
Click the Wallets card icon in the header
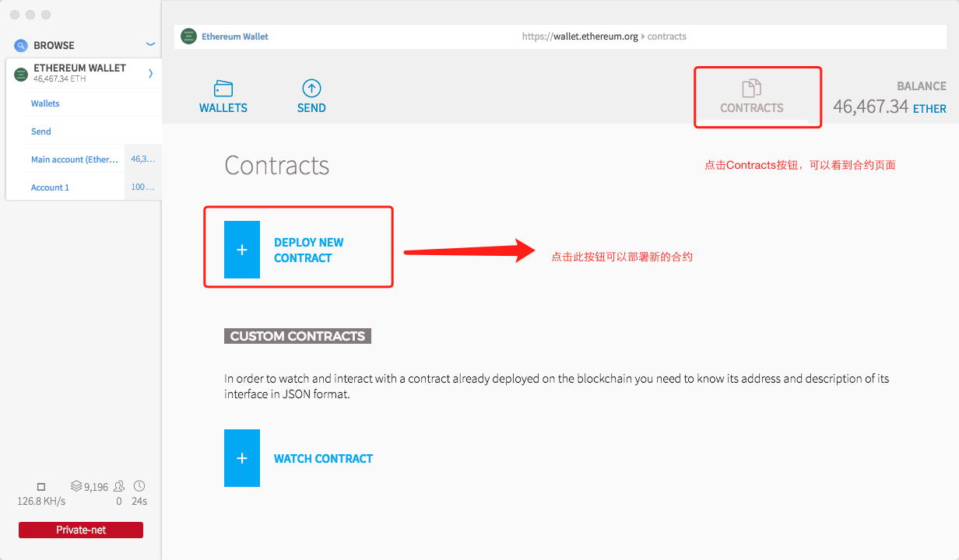pyautogui.click(x=223, y=89)
